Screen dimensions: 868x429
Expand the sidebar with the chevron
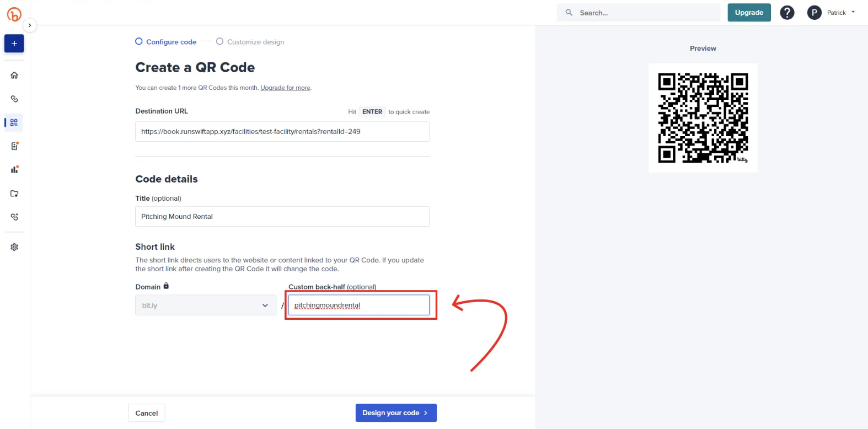[x=30, y=25]
